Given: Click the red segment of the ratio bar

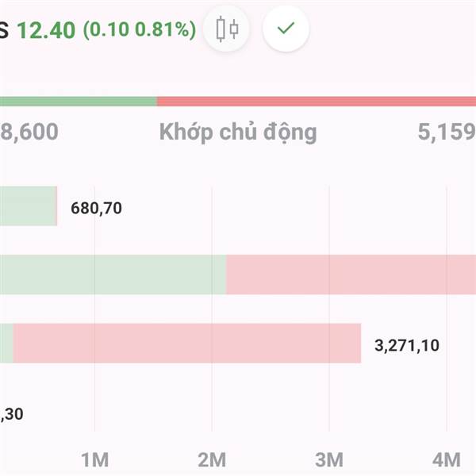Looking at the screenshot, I should [317, 102].
